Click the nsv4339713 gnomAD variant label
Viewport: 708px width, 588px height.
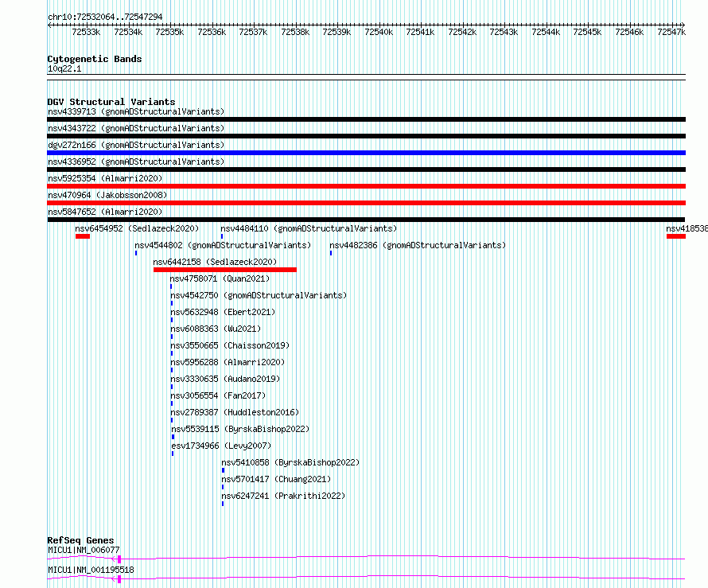136,111
